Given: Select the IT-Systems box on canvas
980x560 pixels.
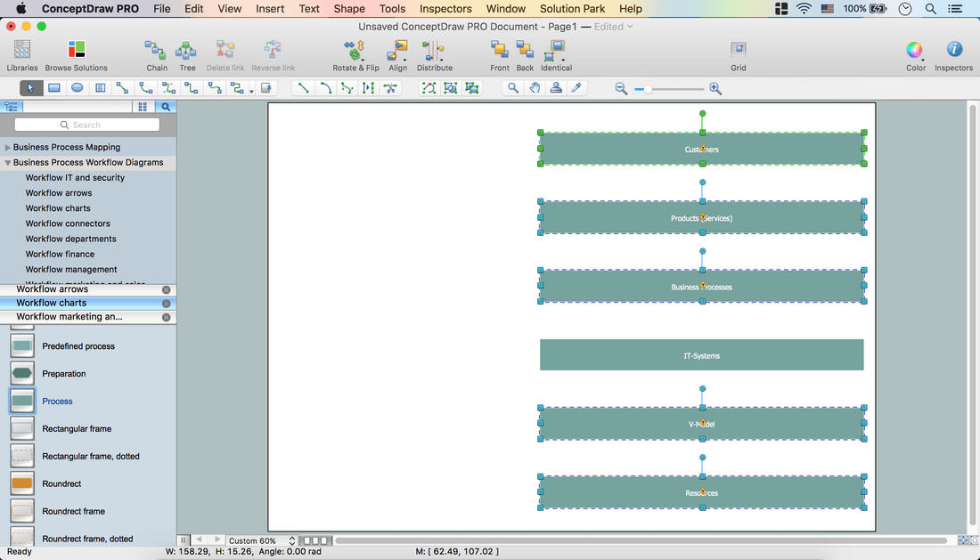Looking at the screenshot, I should [x=701, y=355].
